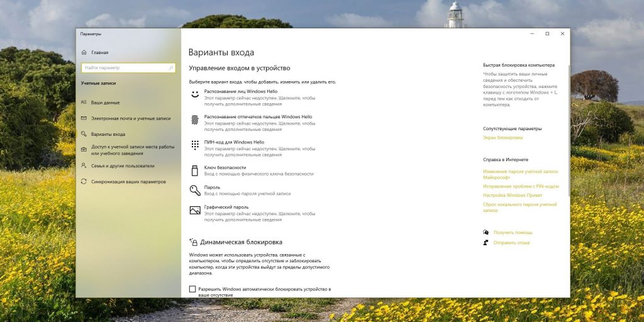The width and height of the screenshot is (644, 322).
Task: Open Ваши данные settings page
Action: pyautogui.click(x=105, y=103)
